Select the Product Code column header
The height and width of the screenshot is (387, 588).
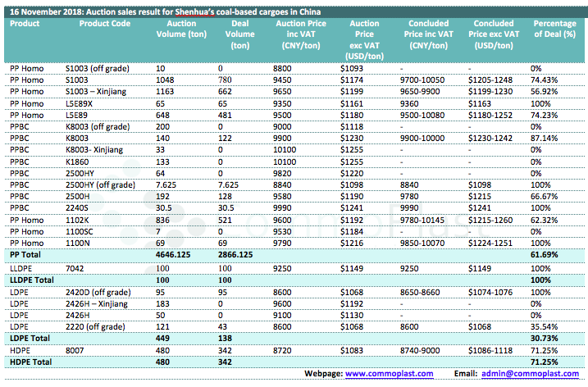point(104,24)
